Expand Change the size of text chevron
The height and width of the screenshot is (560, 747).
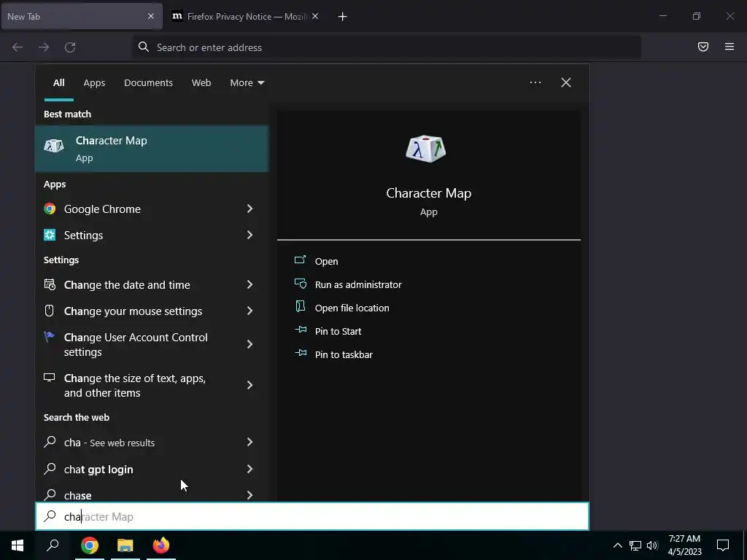(x=249, y=385)
